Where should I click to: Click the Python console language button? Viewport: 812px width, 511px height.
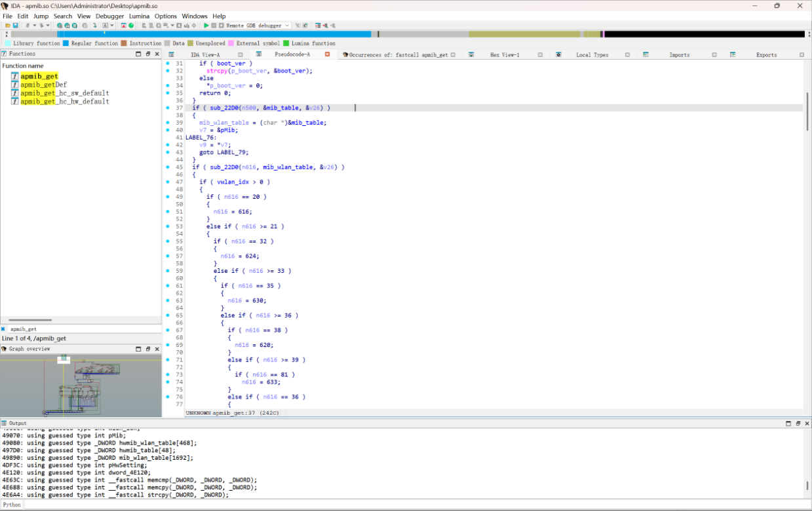pyautogui.click(x=12, y=504)
